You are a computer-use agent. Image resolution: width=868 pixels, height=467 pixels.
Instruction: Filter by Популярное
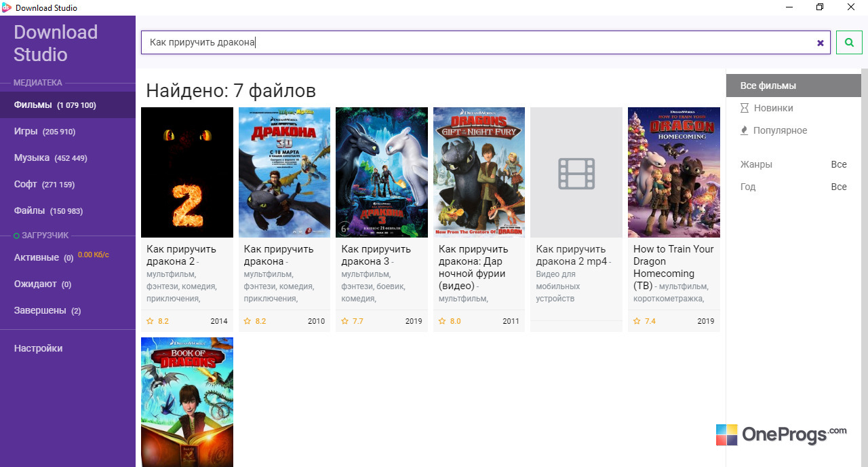pos(793,130)
